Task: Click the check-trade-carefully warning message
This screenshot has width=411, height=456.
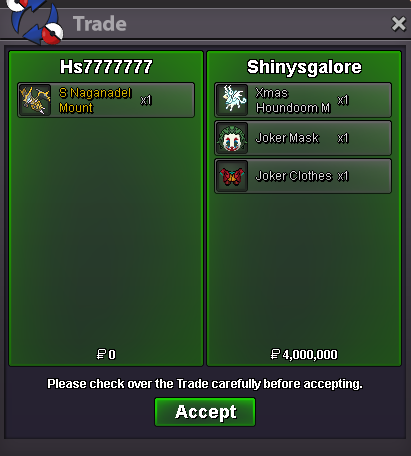Action: pos(205,384)
